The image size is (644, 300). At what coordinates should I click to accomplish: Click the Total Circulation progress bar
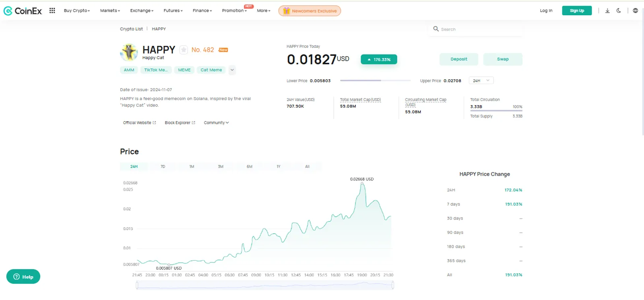pos(496,111)
